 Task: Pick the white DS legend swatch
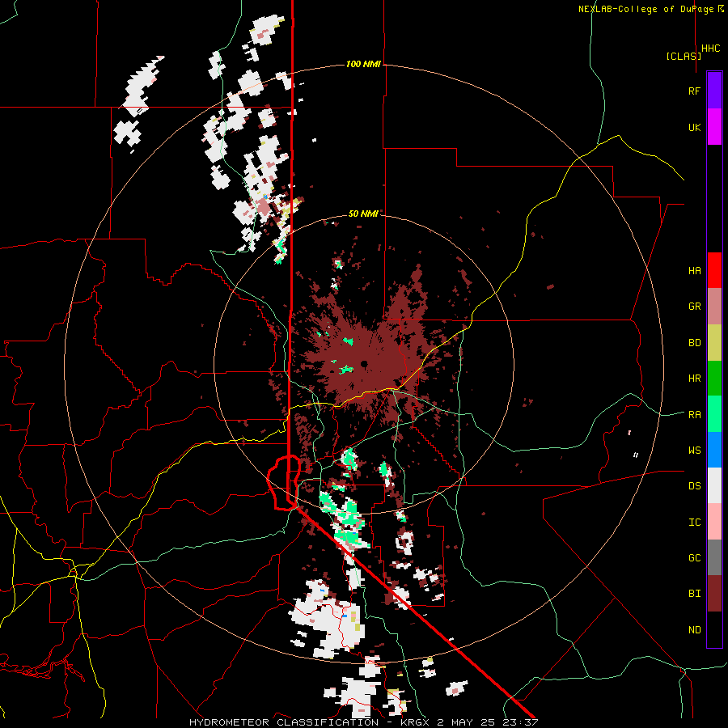(714, 485)
